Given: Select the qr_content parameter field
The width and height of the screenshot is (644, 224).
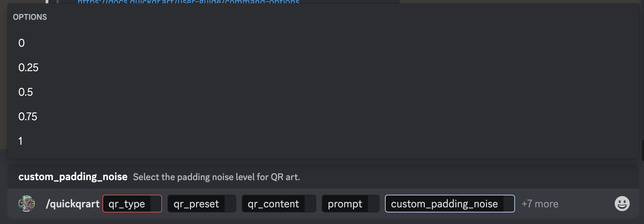Looking at the screenshot, I should pos(273,204).
